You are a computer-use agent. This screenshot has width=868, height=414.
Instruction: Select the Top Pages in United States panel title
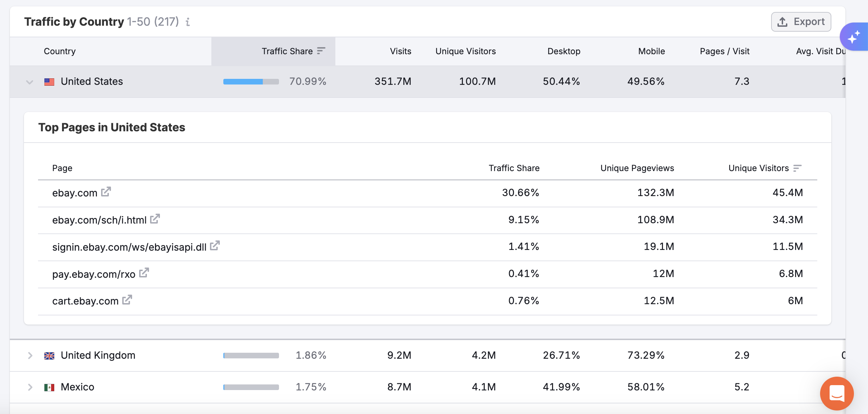coord(112,127)
